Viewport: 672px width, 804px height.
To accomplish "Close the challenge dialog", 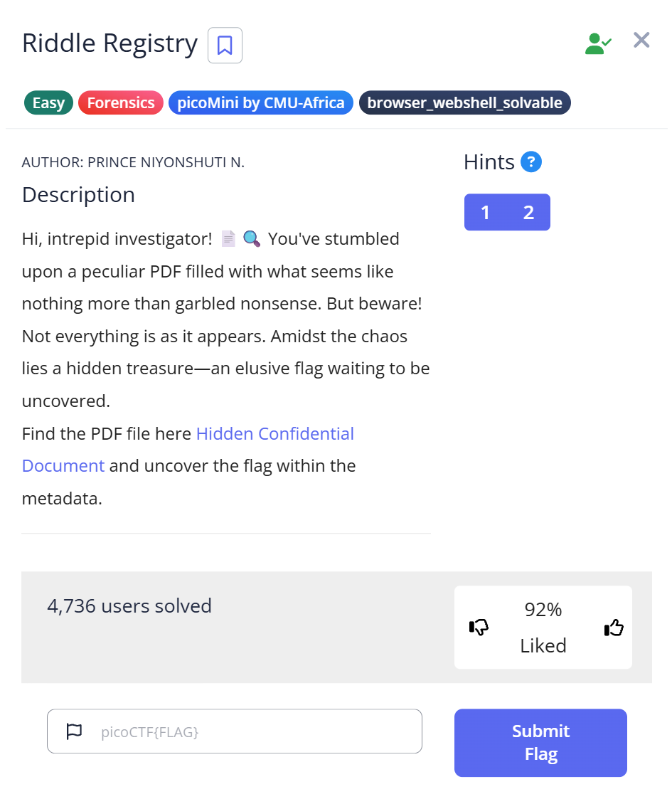I will (641, 41).
